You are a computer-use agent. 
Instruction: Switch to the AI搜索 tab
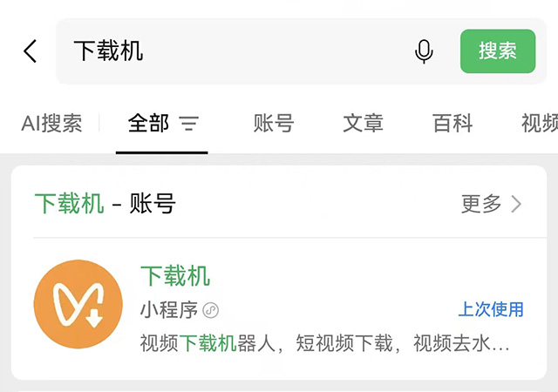[52, 124]
